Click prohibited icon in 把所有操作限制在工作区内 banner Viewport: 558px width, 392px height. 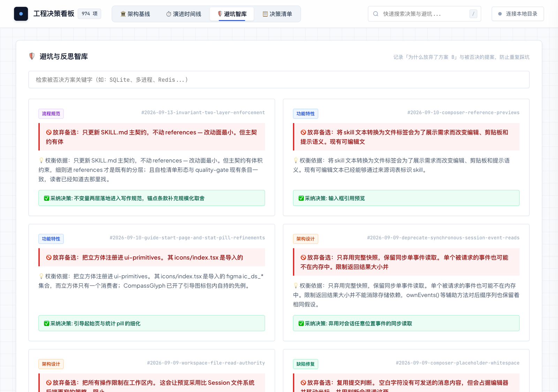point(49,383)
